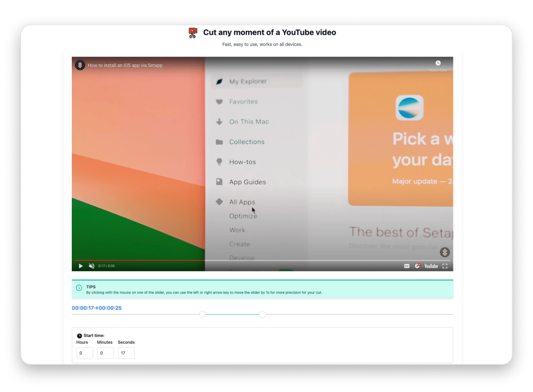Unmute the video with the speaker icon
This screenshot has height=392, width=533.
pyautogui.click(x=92, y=266)
